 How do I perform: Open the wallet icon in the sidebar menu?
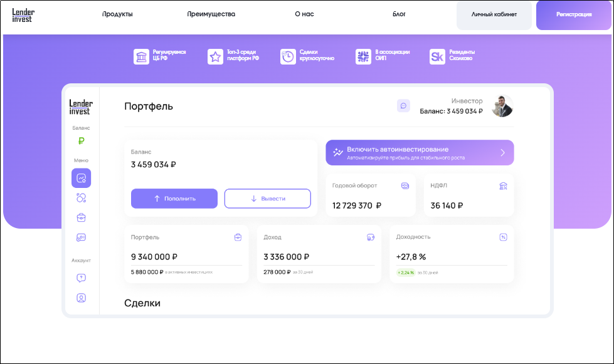[80, 237]
